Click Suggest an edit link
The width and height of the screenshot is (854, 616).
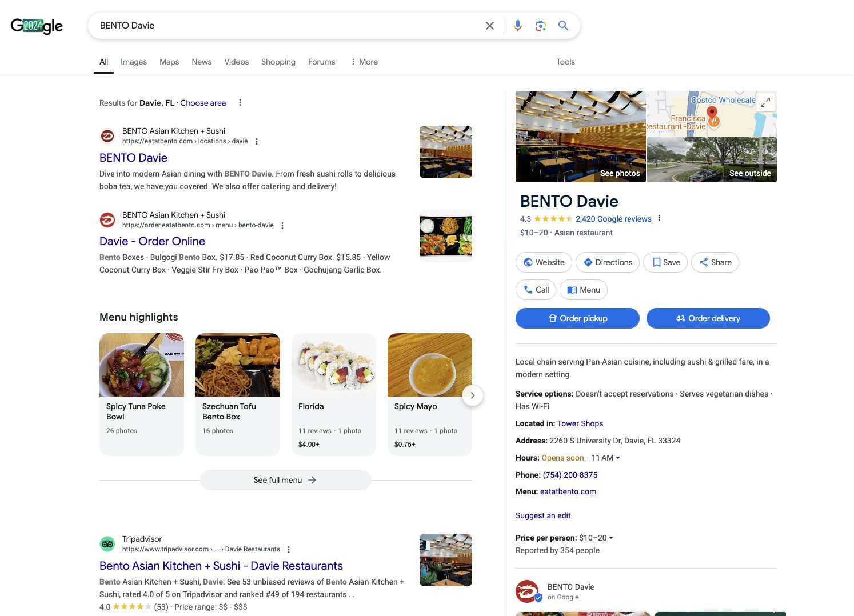[x=543, y=515]
